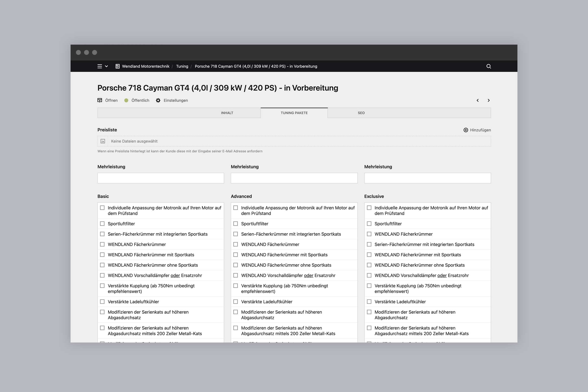Click the image placeholder icon in Preisliste
588x392 pixels.
103,141
